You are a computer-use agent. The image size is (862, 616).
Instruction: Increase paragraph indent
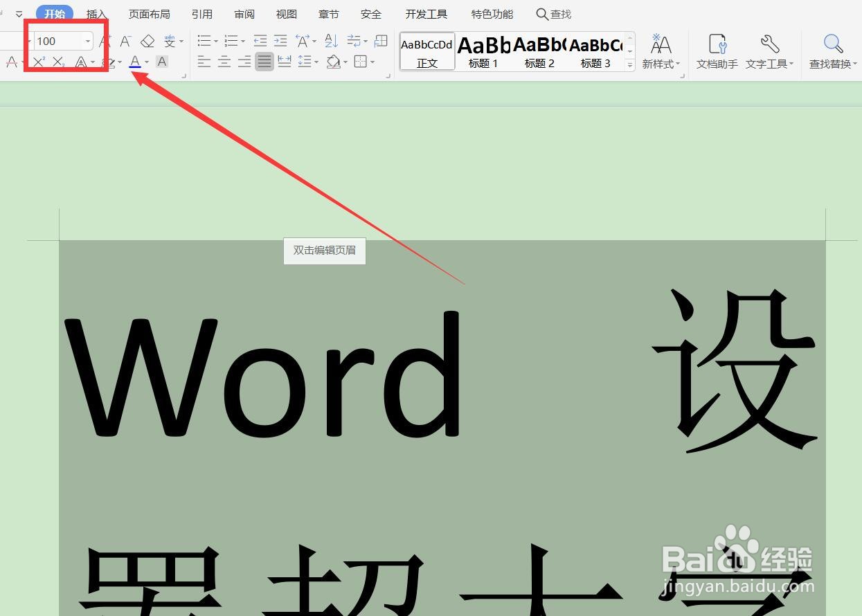click(x=280, y=42)
